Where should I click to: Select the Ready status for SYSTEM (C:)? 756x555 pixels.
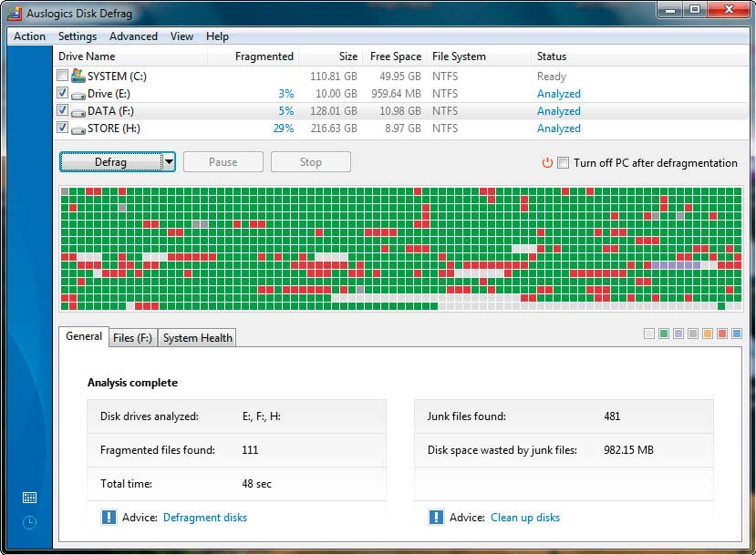(552, 77)
